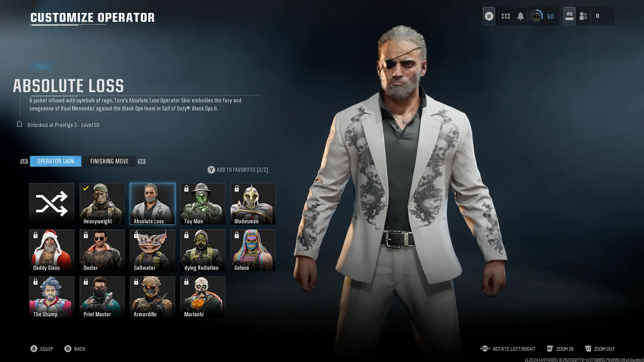Screen dimensions: 644x362
Task: Open the main menu hamburger icon
Action: [x=489, y=16]
